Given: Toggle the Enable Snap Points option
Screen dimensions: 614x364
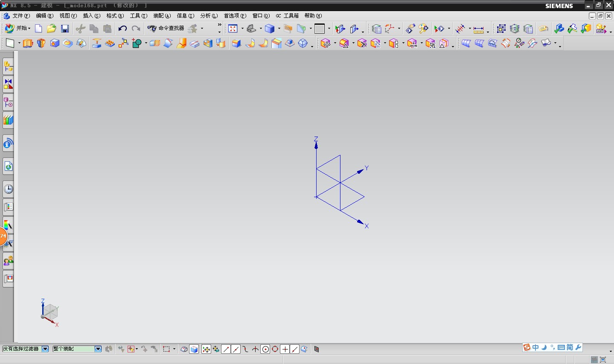Looking at the screenshot, I should pos(206,349).
